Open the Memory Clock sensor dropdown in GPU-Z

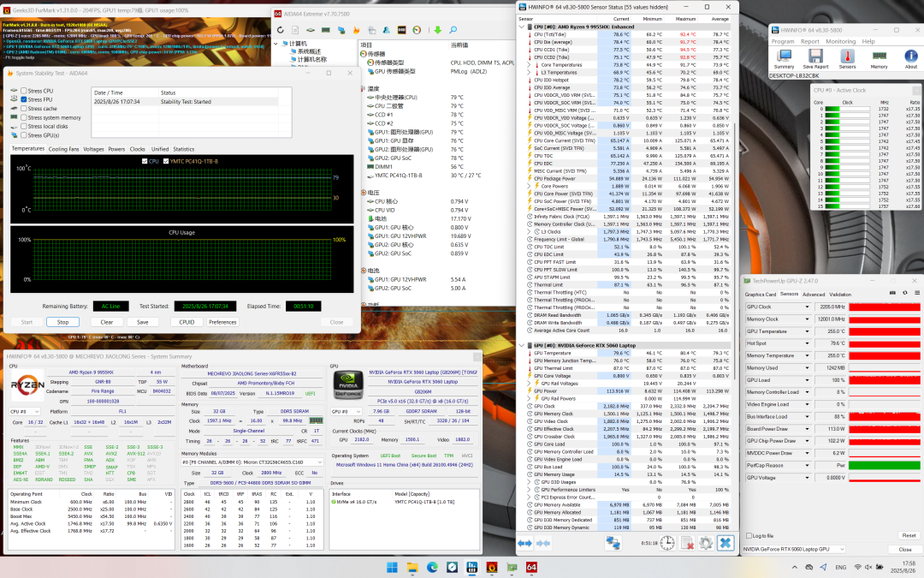(x=807, y=319)
